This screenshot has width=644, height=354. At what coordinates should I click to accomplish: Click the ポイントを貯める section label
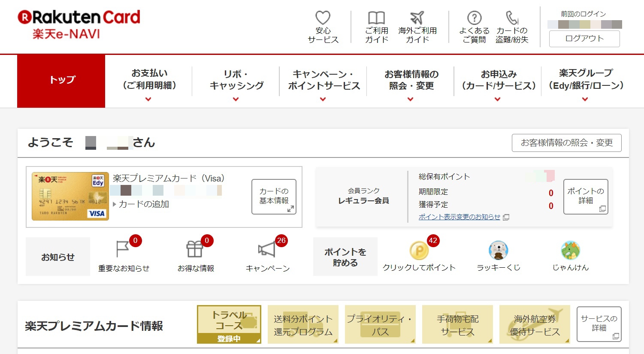tap(345, 257)
